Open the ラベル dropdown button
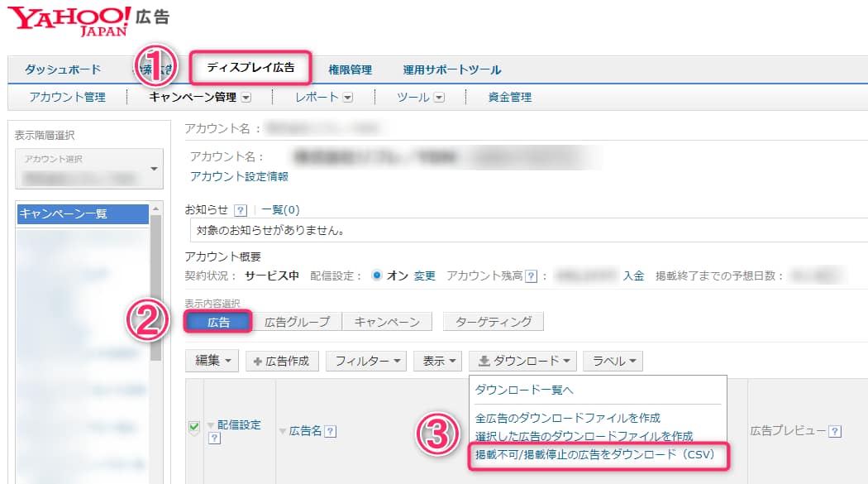Screen dimensions: 868x484 point(613,361)
